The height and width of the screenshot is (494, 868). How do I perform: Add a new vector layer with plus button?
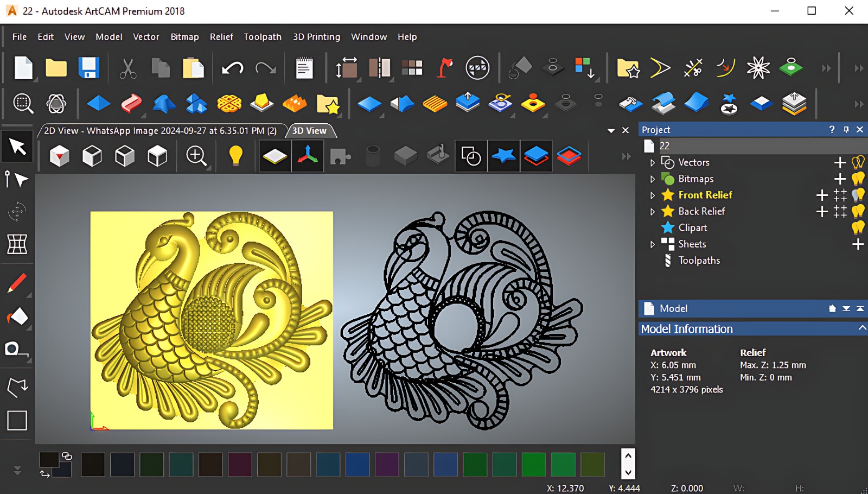tap(840, 162)
